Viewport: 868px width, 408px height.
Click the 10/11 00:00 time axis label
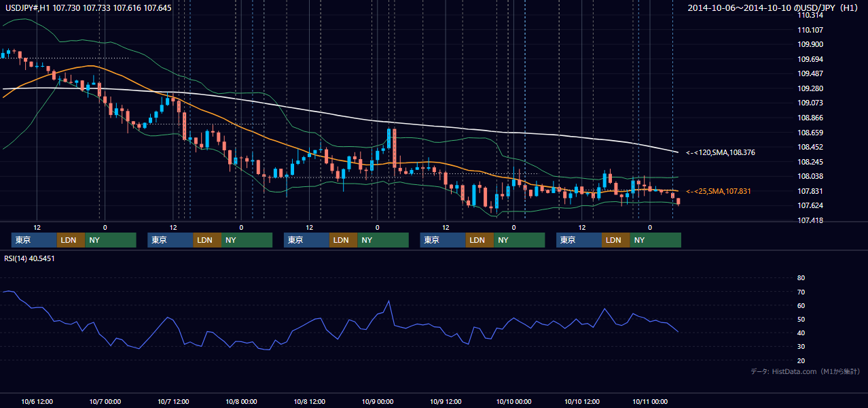(650, 402)
